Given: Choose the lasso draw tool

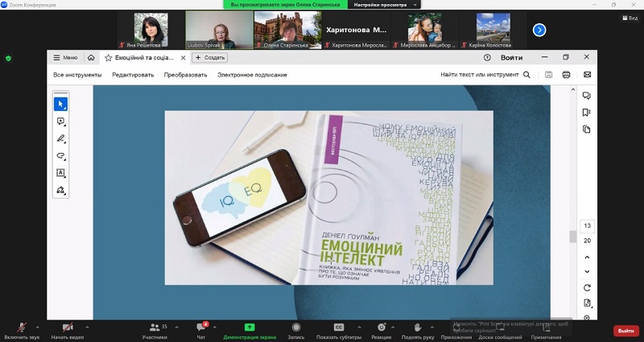Looking at the screenshot, I should [x=60, y=155].
